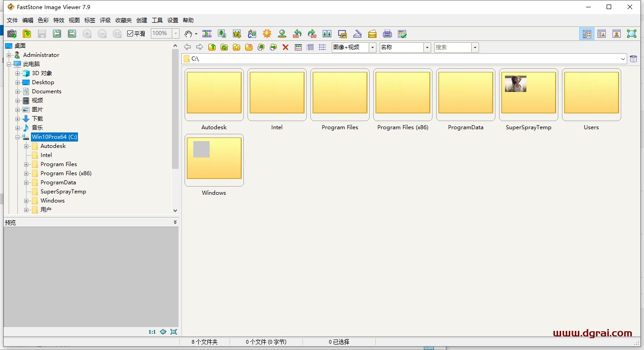Open the 特效 menu
Viewport: 644px width, 350px height.
[59, 20]
